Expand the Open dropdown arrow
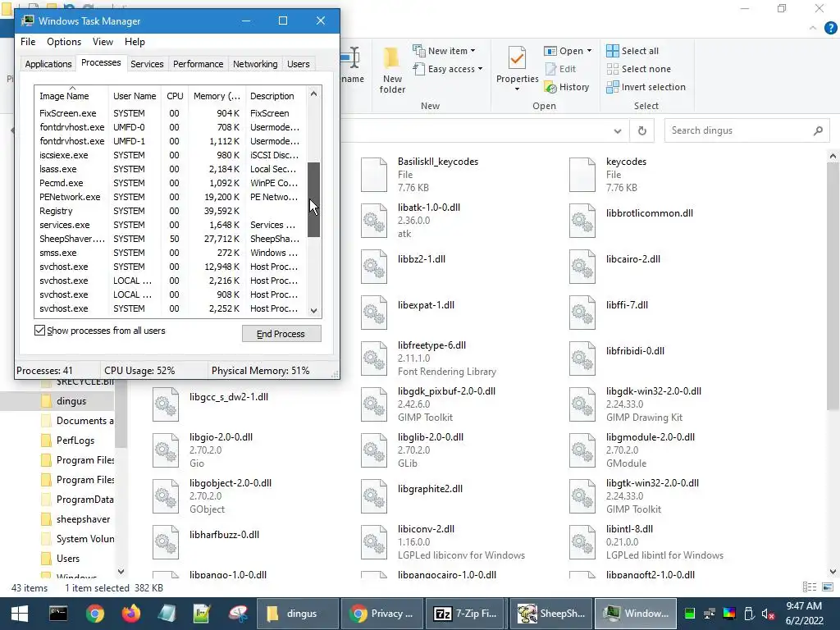This screenshot has height=630, width=840. coord(589,51)
